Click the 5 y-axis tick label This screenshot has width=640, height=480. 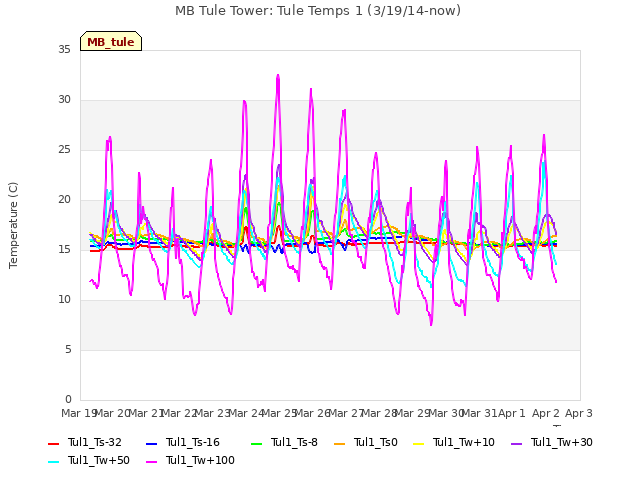pyautogui.click(x=68, y=349)
